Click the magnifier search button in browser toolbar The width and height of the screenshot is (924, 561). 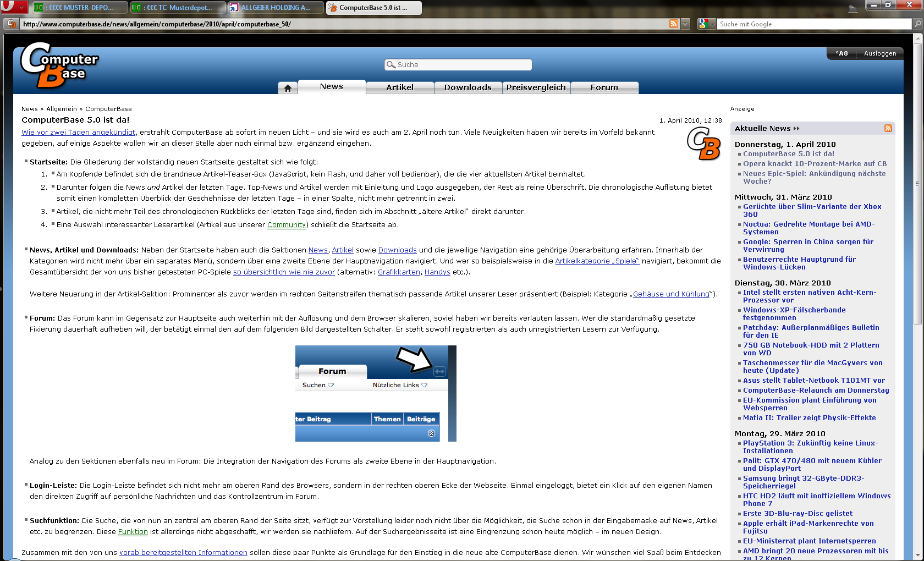pyautogui.click(x=917, y=24)
